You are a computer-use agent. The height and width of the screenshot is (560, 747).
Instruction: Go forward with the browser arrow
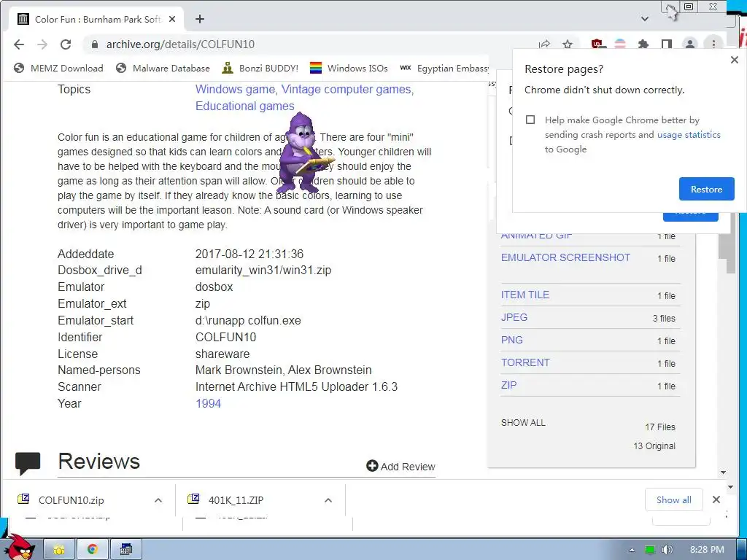click(x=42, y=44)
